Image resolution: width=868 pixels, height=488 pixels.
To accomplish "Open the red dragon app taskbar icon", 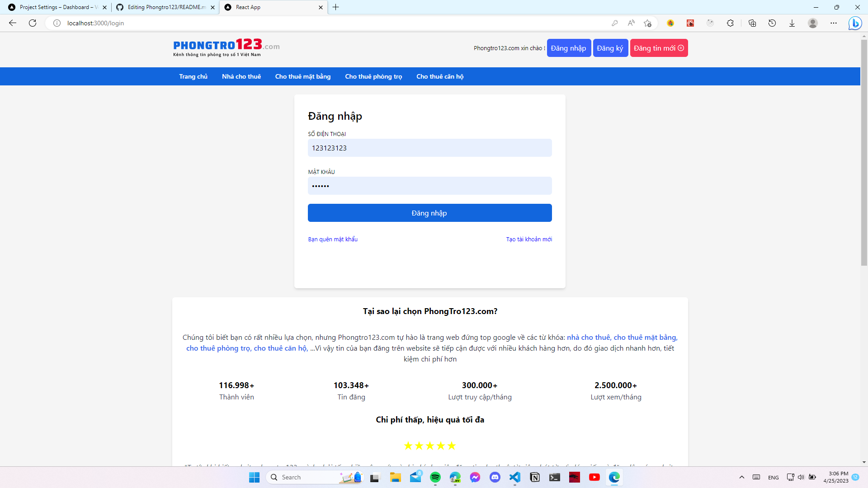I will point(575,477).
